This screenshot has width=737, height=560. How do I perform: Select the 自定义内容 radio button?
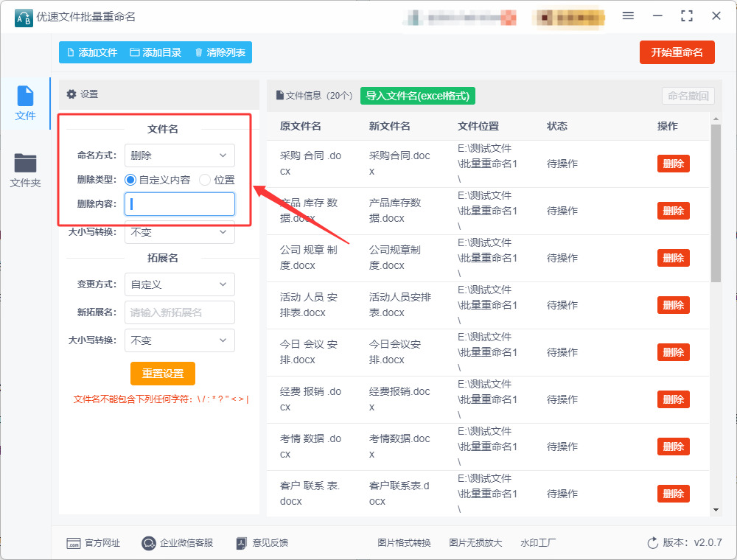point(130,180)
